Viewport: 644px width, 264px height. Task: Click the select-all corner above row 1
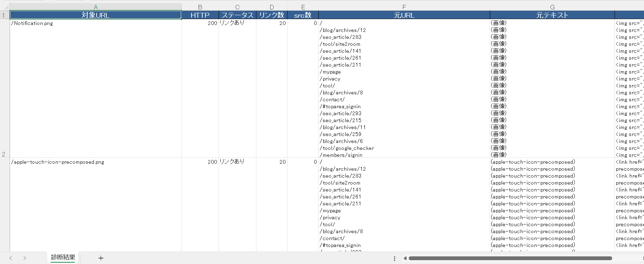tap(5, 7)
